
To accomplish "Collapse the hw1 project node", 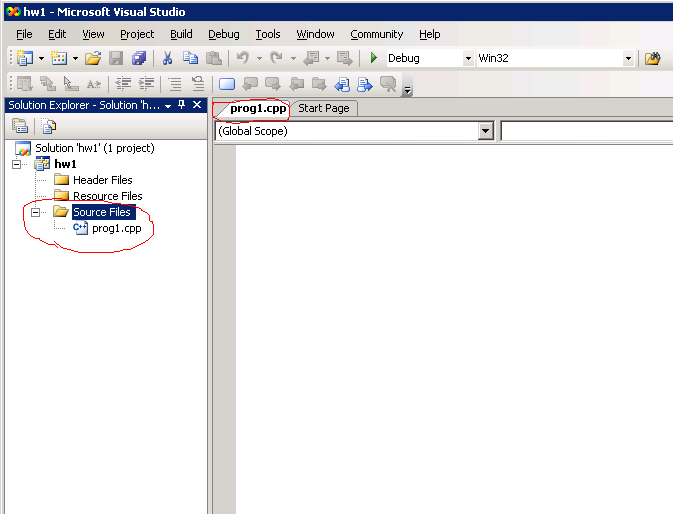I will [17, 164].
